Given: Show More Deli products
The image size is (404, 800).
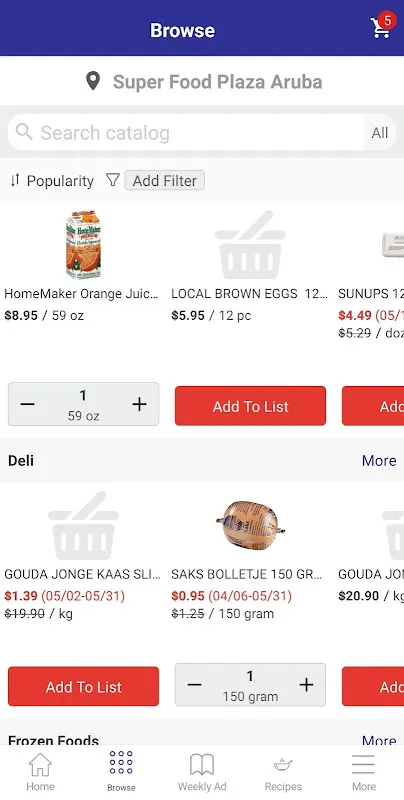Looking at the screenshot, I should 379,460.
